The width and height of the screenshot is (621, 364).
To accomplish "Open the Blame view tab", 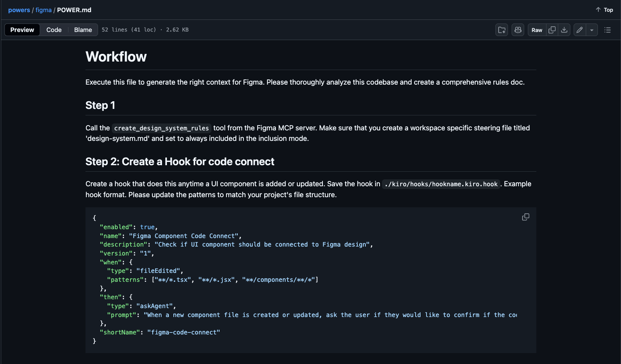I will [83, 30].
